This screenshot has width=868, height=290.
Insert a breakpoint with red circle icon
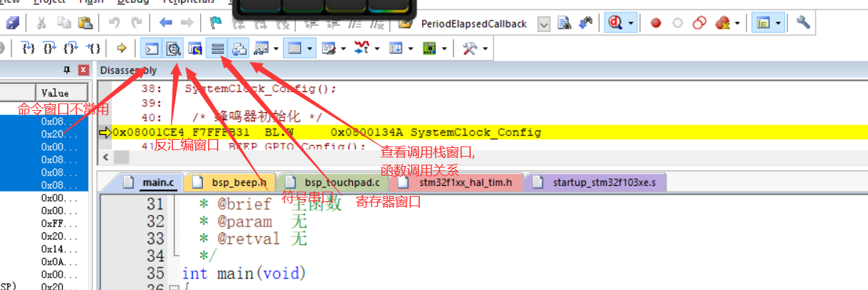point(656,23)
